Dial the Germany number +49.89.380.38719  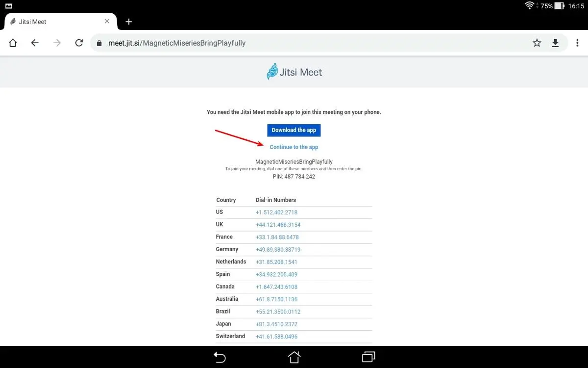278,250
